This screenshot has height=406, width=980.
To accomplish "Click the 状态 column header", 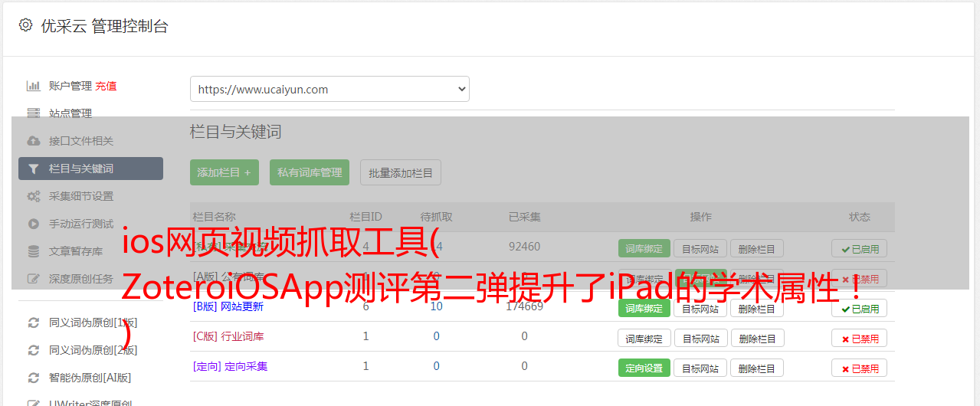I will (x=859, y=217).
